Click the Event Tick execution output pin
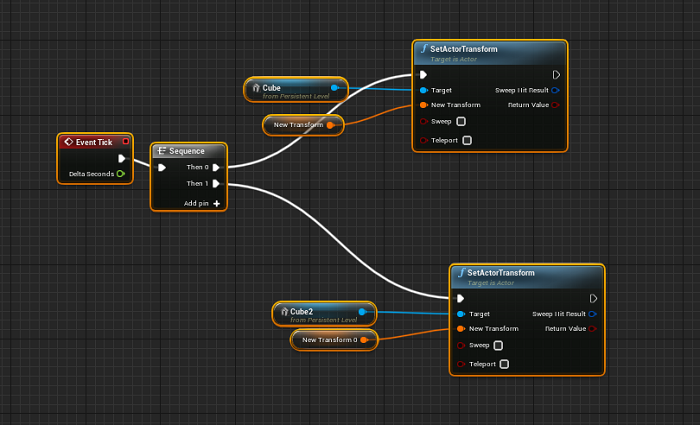 121,158
